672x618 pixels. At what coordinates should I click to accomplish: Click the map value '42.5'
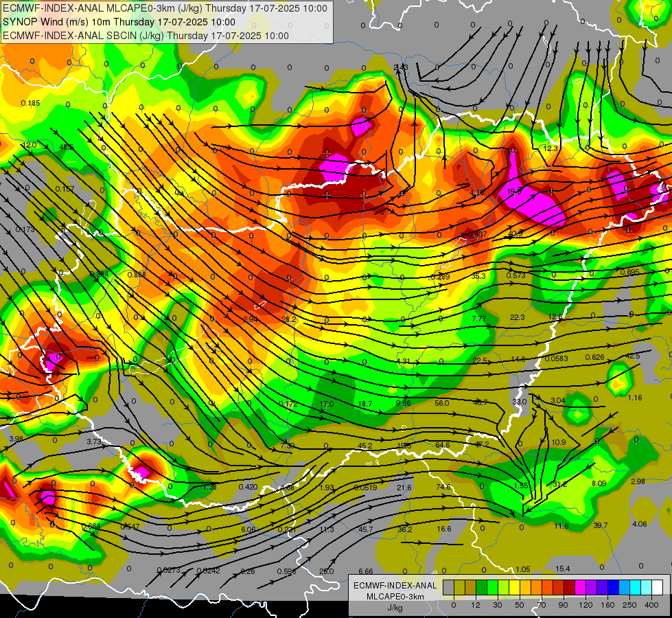pos(633,356)
